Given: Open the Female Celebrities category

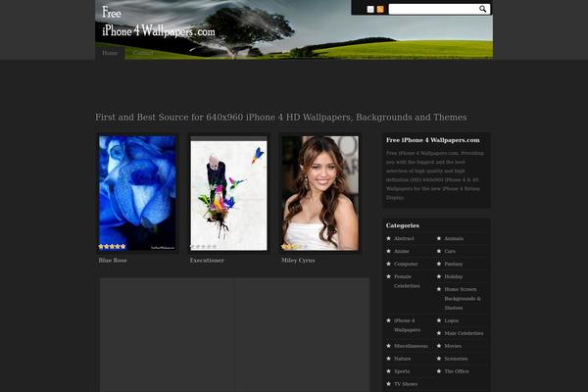Looking at the screenshot, I should (x=407, y=281).
